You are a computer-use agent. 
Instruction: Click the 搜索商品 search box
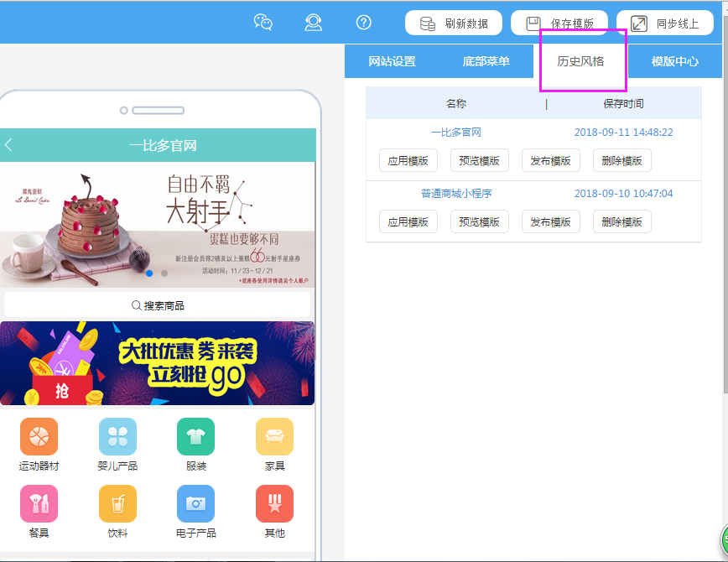158,305
